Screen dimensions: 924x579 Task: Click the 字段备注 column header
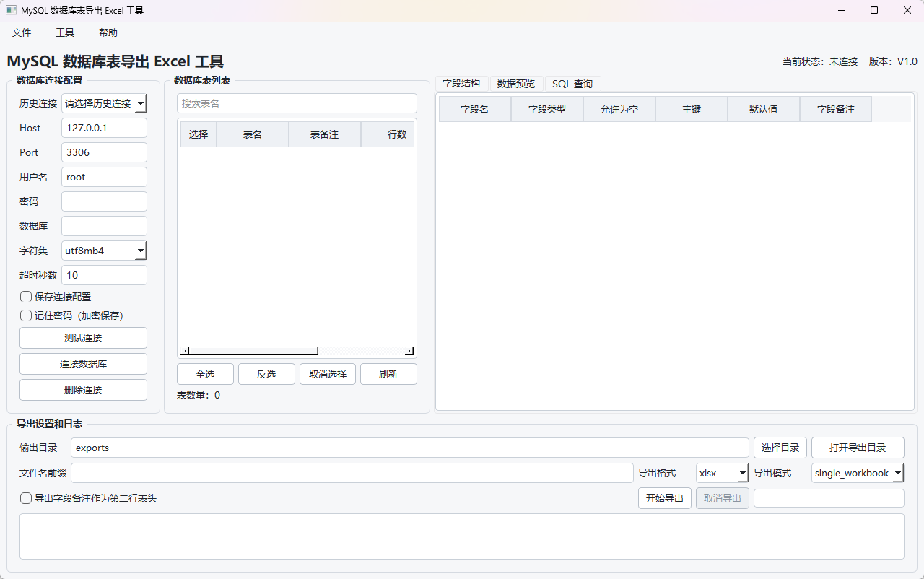point(836,109)
